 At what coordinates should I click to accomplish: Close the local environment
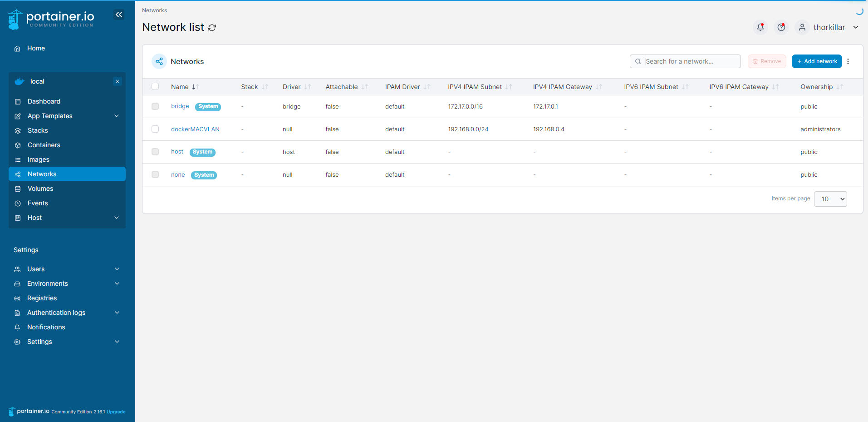coord(118,81)
